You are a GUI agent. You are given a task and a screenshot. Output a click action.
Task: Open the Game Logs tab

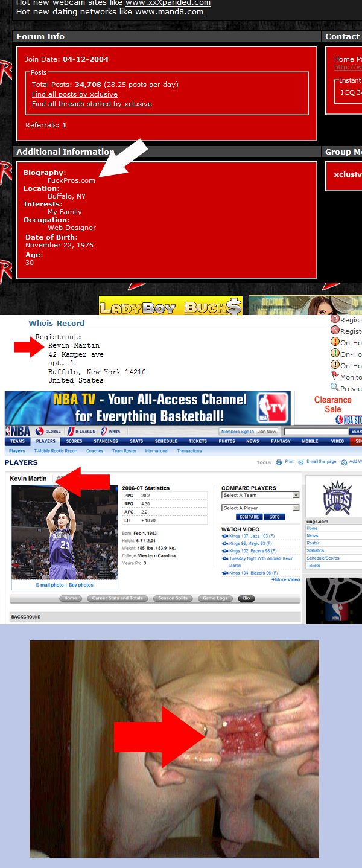pyautogui.click(x=215, y=598)
